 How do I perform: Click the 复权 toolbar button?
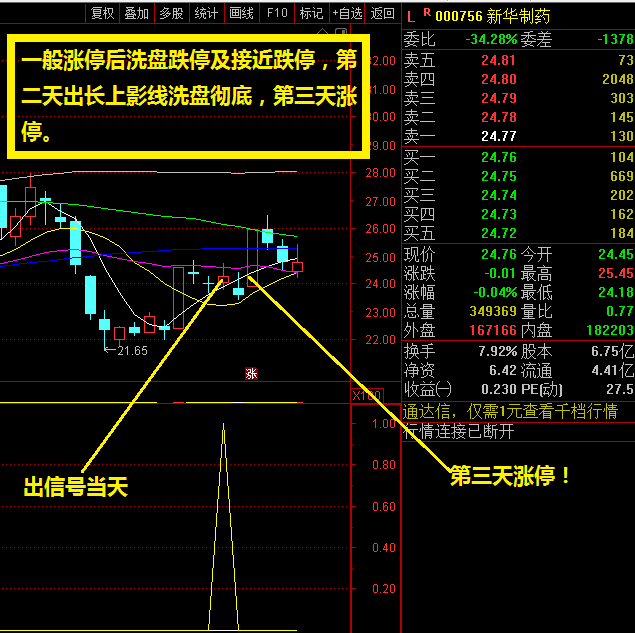102,14
